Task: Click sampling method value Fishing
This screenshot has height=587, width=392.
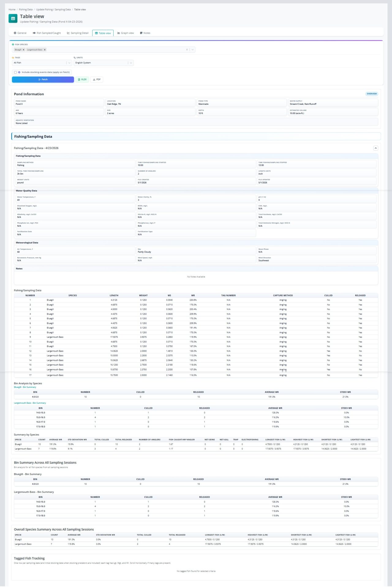Action: (21, 165)
